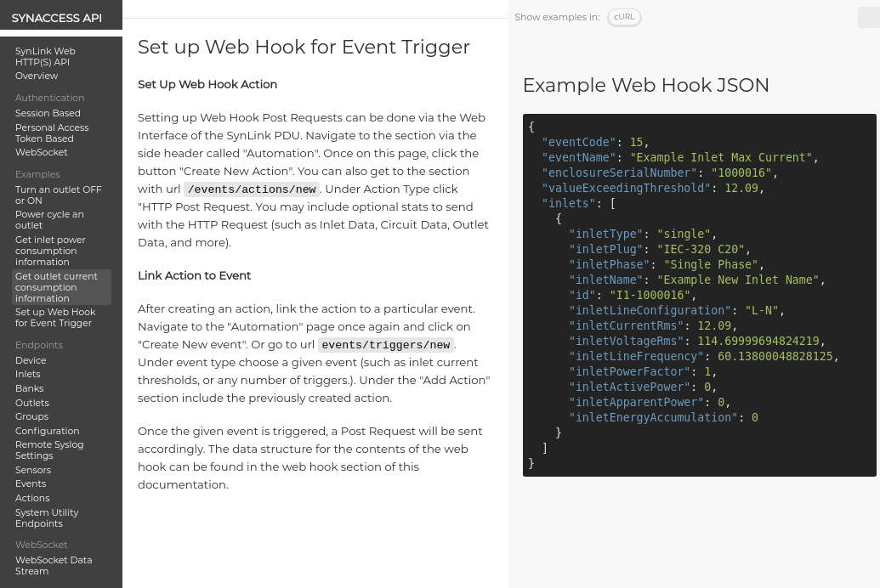This screenshot has height=588, width=880.
Task: Open Turn an outlet OFF or ON example
Action: [58, 195]
